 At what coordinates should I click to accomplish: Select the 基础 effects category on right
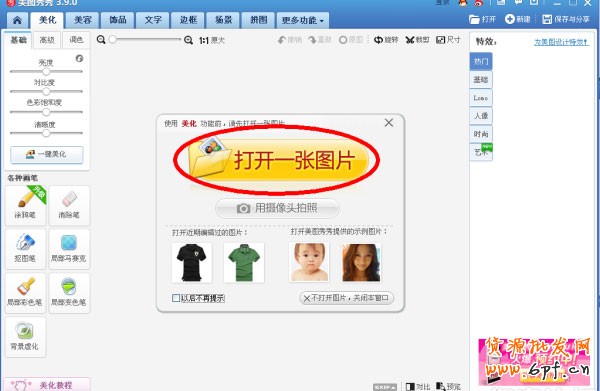click(481, 80)
